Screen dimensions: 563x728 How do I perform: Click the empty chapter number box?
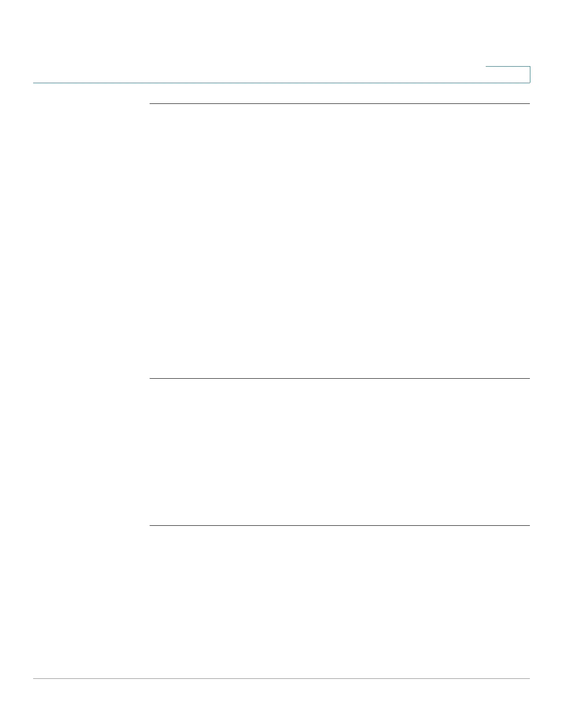[508, 74]
